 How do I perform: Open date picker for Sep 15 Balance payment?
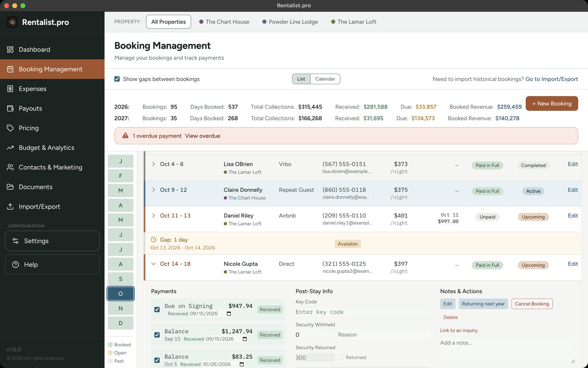click(x=245, y=339)
